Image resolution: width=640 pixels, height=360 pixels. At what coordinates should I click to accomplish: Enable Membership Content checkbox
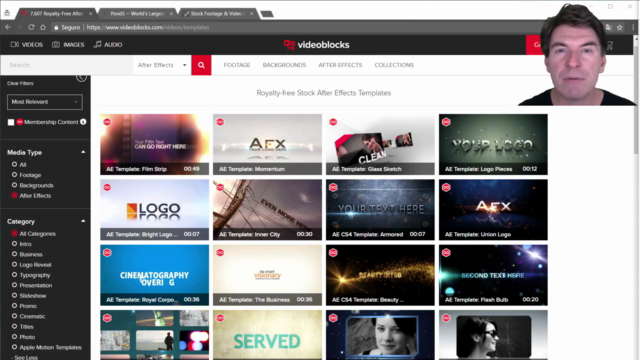11,122
